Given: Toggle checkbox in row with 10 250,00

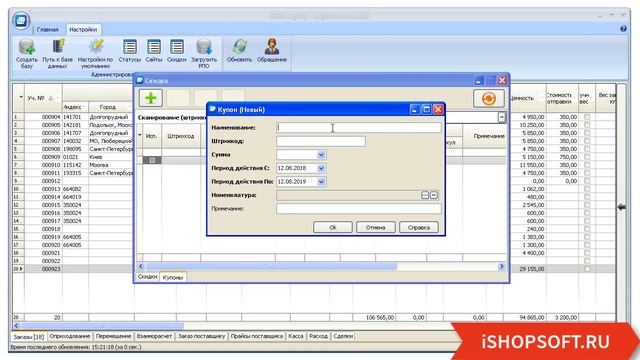Looking at the screenshot, I should tap(587, 125).
